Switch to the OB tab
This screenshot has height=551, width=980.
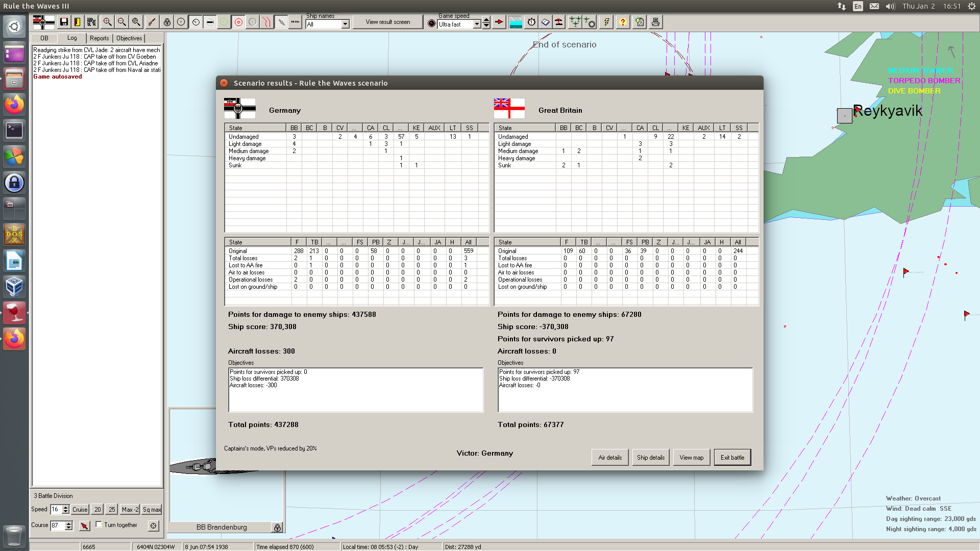(x=44, y=38)
